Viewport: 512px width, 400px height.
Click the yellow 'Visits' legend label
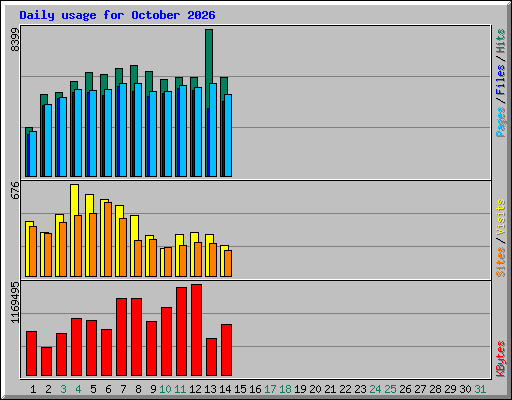coord(500,218)
